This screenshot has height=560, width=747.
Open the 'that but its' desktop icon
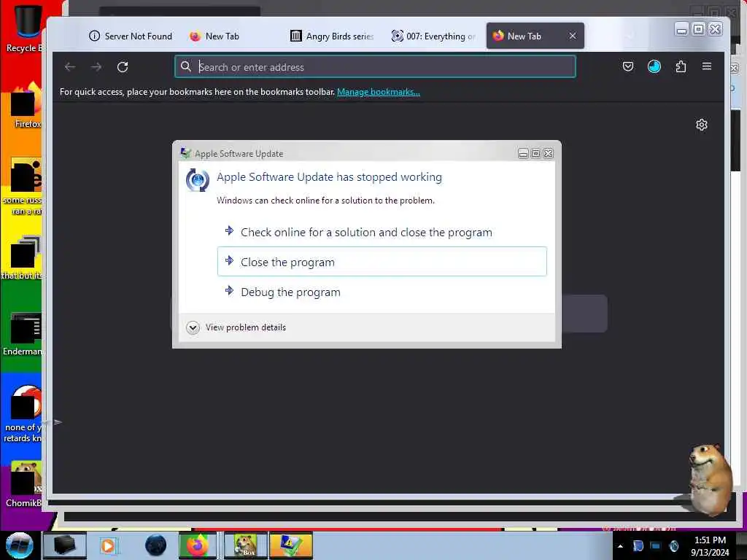[x=23, y=257]
